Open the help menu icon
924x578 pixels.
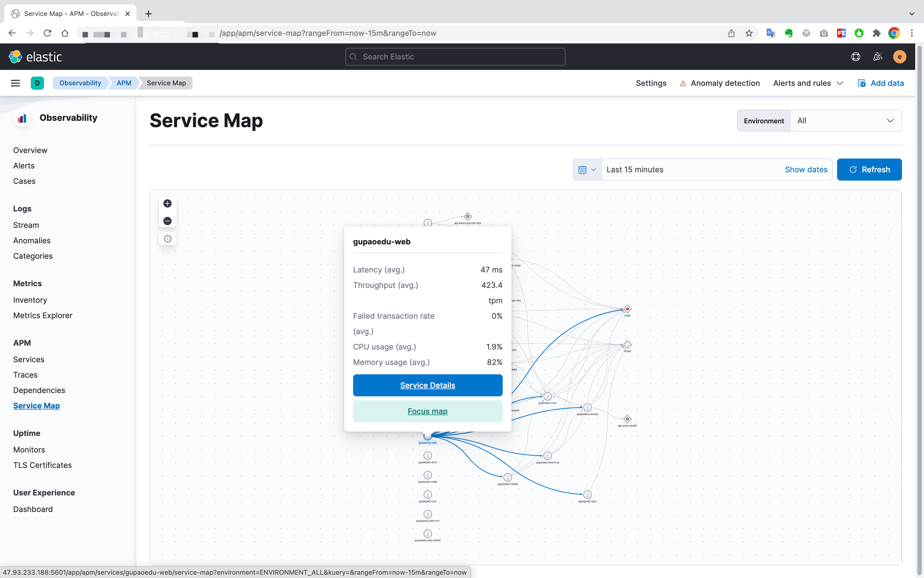coord(856,57)
